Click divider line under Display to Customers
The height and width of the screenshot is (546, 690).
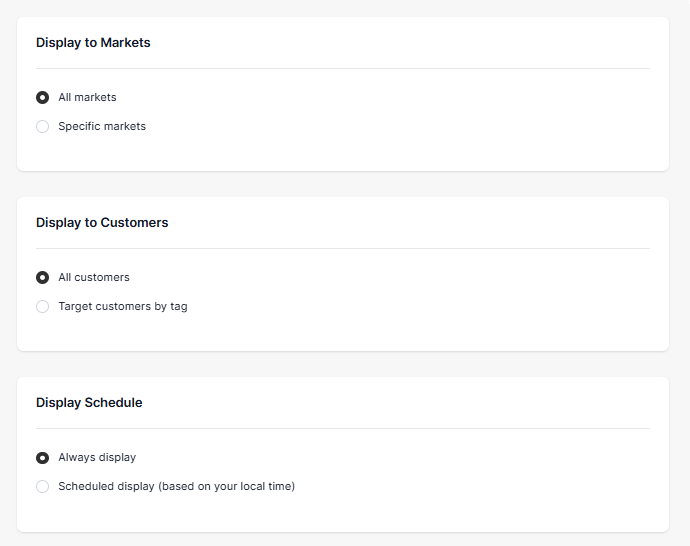tap(343, 248)
